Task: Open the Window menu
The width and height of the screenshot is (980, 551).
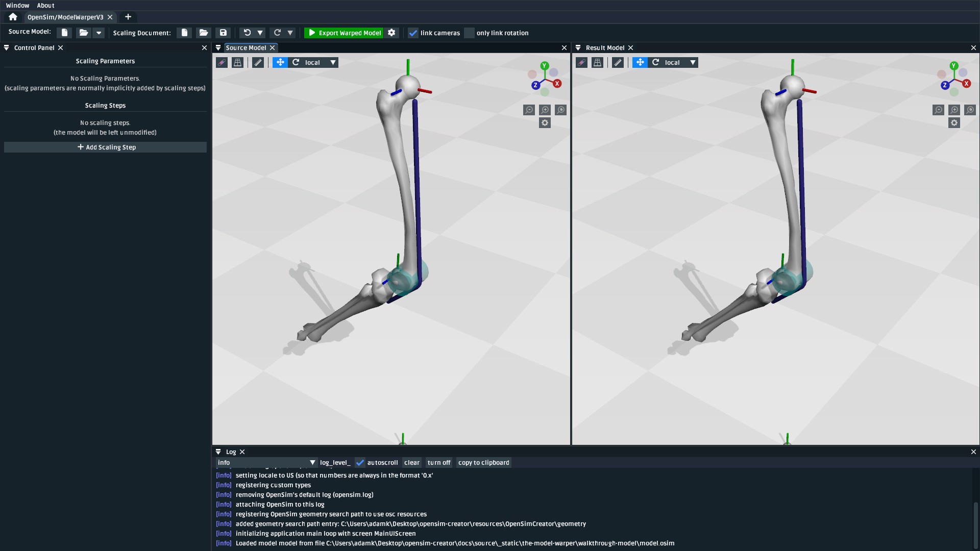Action: (x=18, y=6)
